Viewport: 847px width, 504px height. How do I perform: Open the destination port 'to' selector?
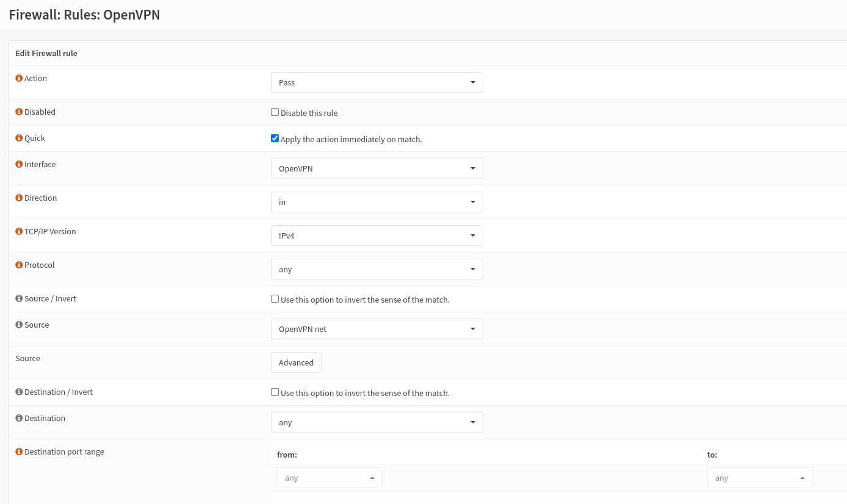click(760, 478)
